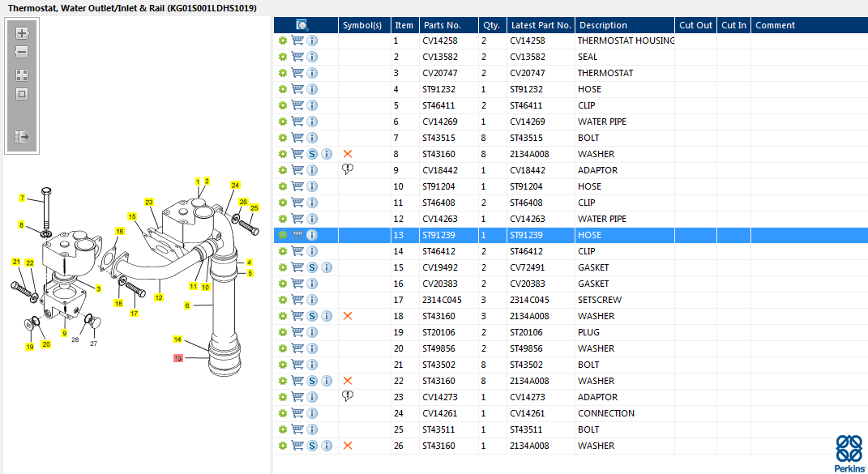Screen dimensions: 868x474
Task: Open info for selected ST91239 HOSE row
Action: point(312,235)
